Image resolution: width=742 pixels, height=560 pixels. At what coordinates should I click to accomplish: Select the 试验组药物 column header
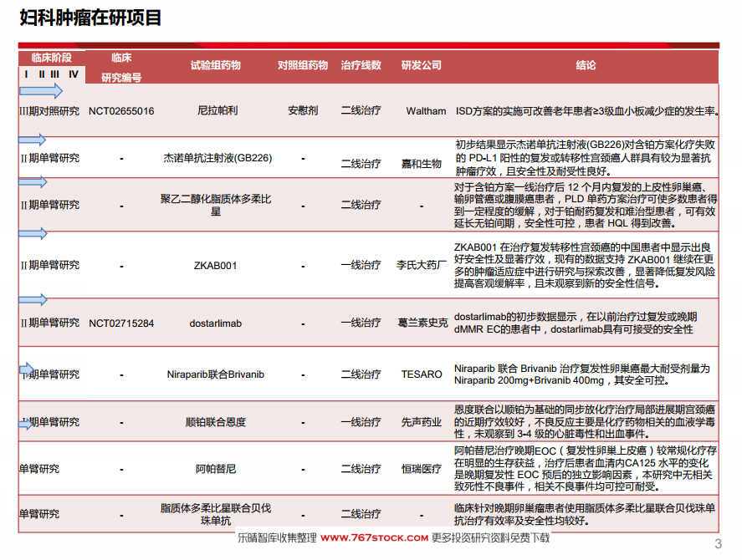215,65
